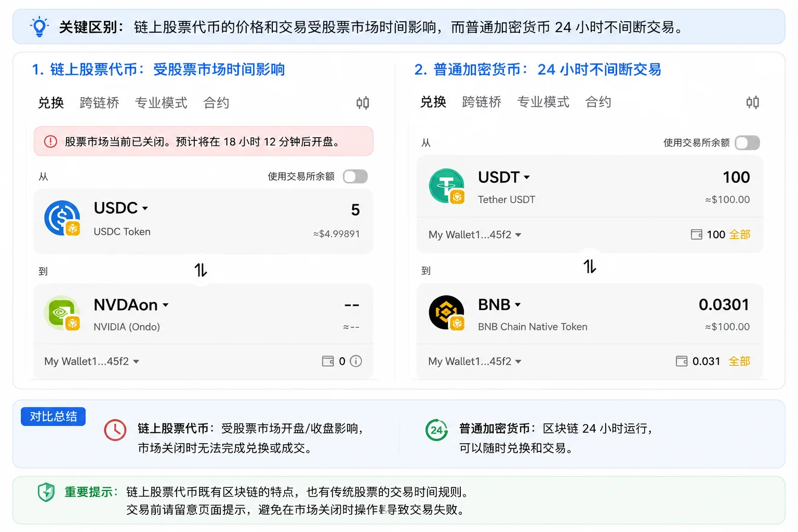Open the NVDAon token dropdown
Screen dimensions: 798x532
[131, 305]
